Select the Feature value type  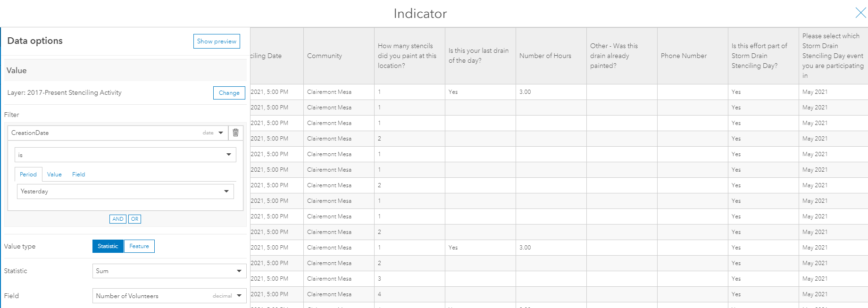point(139,246)
